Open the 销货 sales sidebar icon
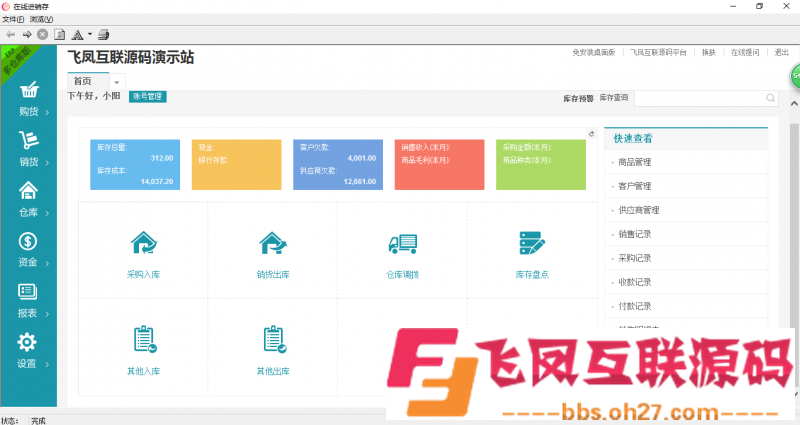The width and height of the screenshot is (800, 425). pos(29,140)
